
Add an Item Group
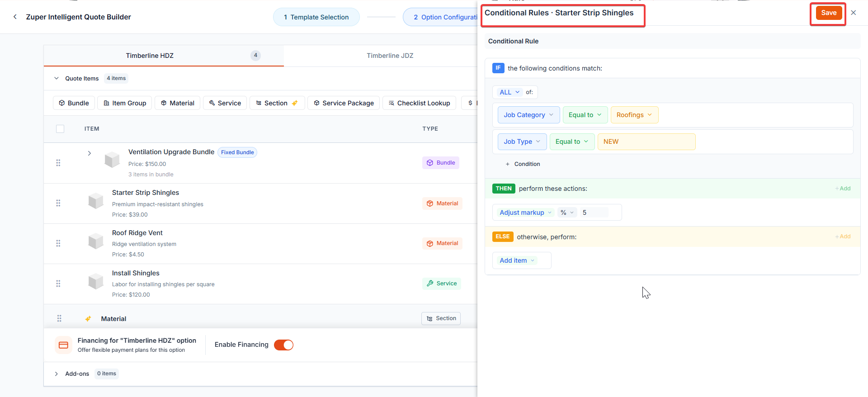coord(125,103)
